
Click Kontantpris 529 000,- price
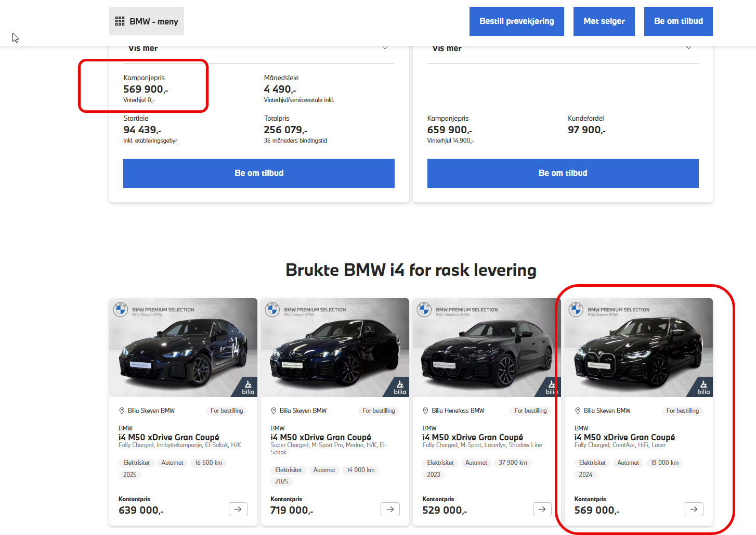445,510
